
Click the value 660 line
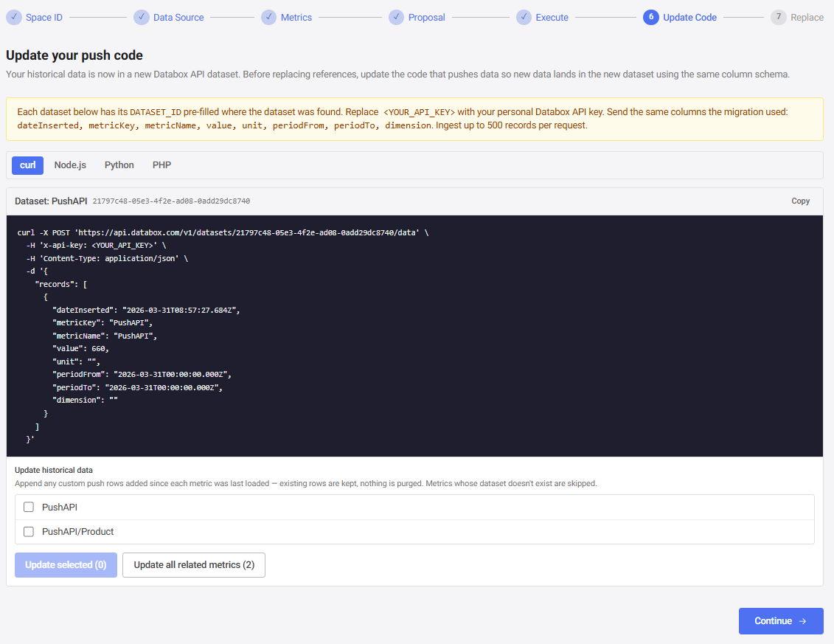click(80, 349)
